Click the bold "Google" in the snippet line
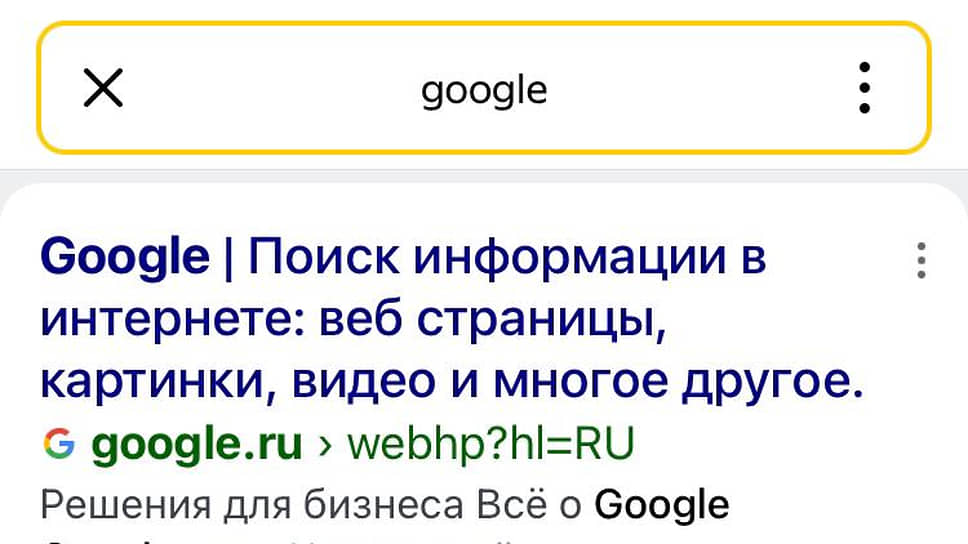 tap(661, 505)
